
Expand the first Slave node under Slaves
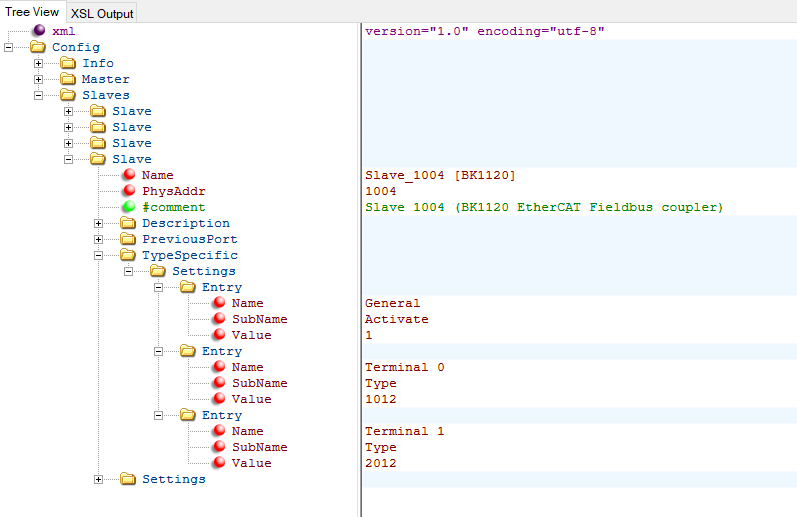69,111
